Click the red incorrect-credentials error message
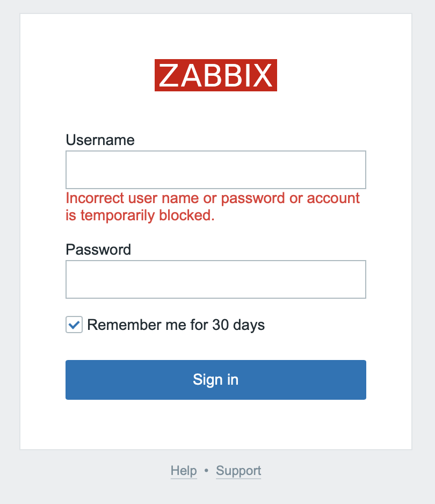Image resolution: width=435 pixels, height=504 pixels. click(213, 207)
